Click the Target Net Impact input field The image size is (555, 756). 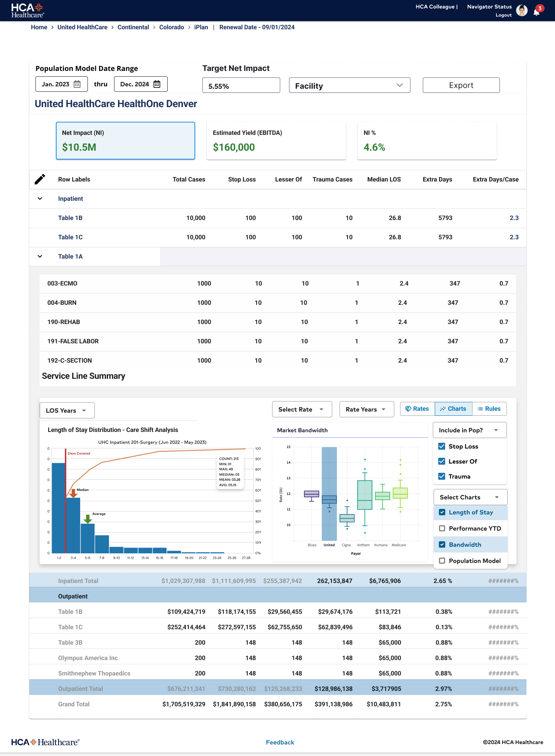pyautogui.click(x=241, y=86)
